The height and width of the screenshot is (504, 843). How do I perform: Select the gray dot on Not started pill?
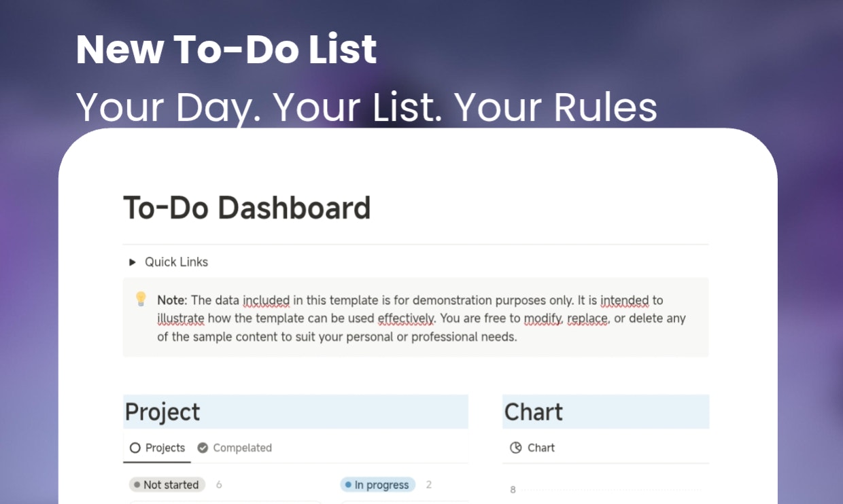pyautogui.click(x=138, y=484)
